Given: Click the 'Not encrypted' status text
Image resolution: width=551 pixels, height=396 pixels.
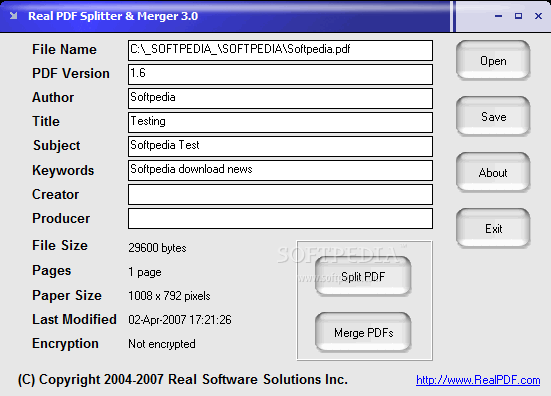Looking at the screenshot, I should pyautogui.click(x=162, y=344).
